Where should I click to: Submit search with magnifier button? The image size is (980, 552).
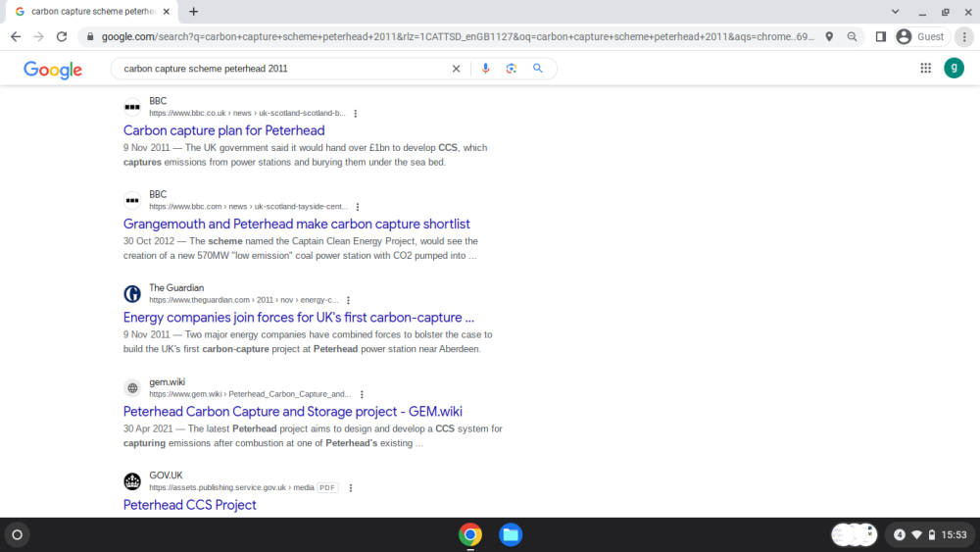pyautogui.click(x=537, y=68)
